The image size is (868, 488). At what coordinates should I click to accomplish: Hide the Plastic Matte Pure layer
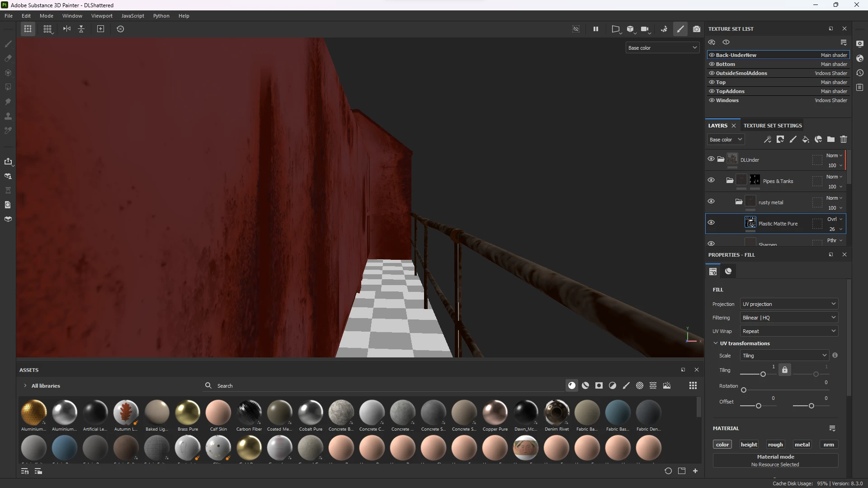coord(711,223)
